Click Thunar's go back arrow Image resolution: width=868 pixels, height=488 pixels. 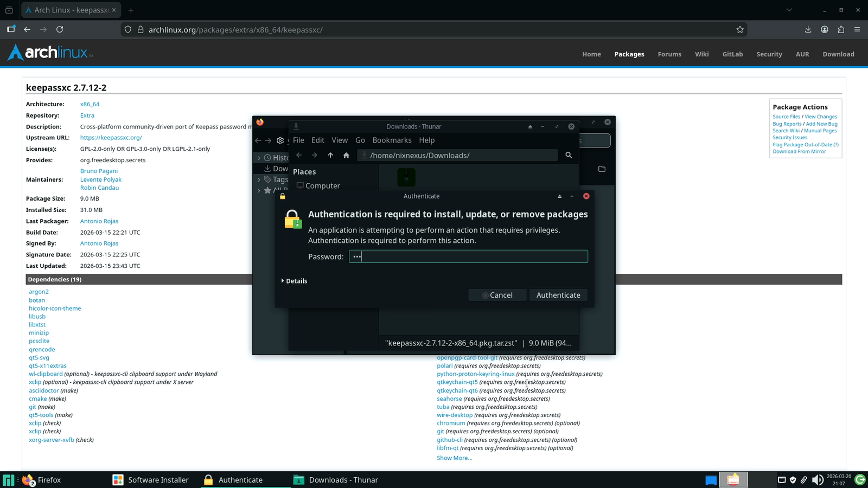299,155
